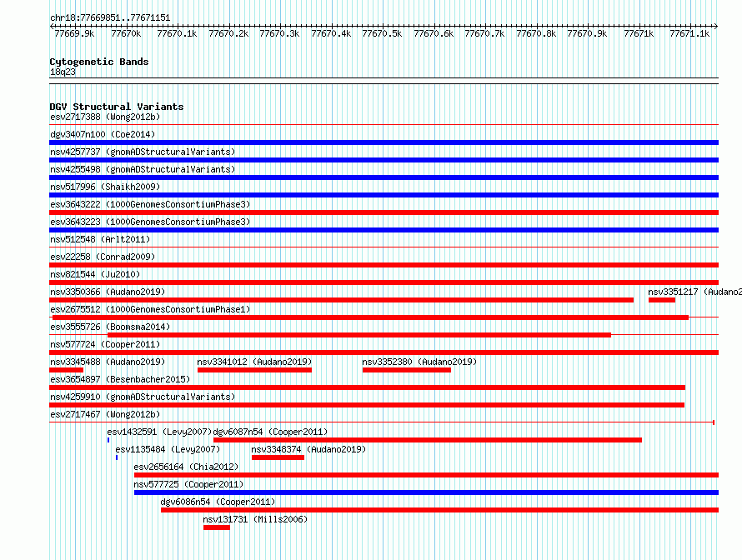The image size is (742, 560).
Task: Select esv3643222 (1000GenomesConsortiumPhase3) label
Action: tap(150, 204)
